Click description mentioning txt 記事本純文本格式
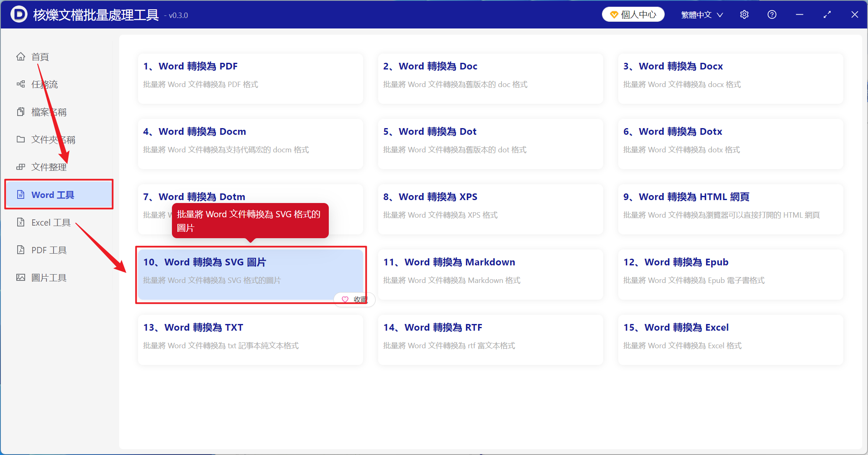868x455 pixels. tap(221, 346)
